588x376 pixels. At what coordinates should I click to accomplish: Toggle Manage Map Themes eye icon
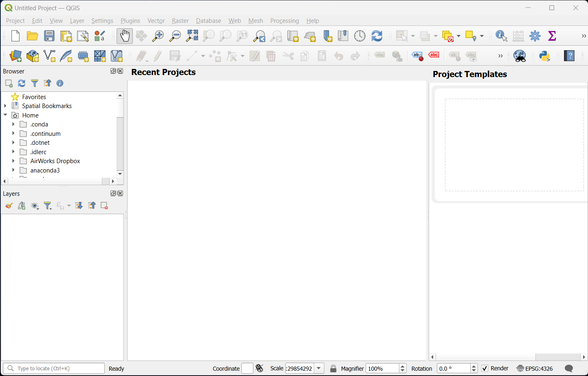tap(35, 206)
